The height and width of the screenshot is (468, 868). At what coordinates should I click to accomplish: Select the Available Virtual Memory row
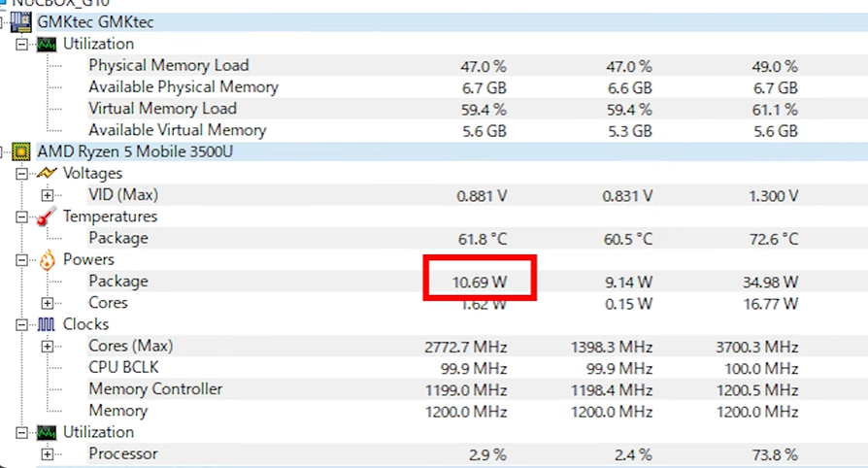pos(177,130)
